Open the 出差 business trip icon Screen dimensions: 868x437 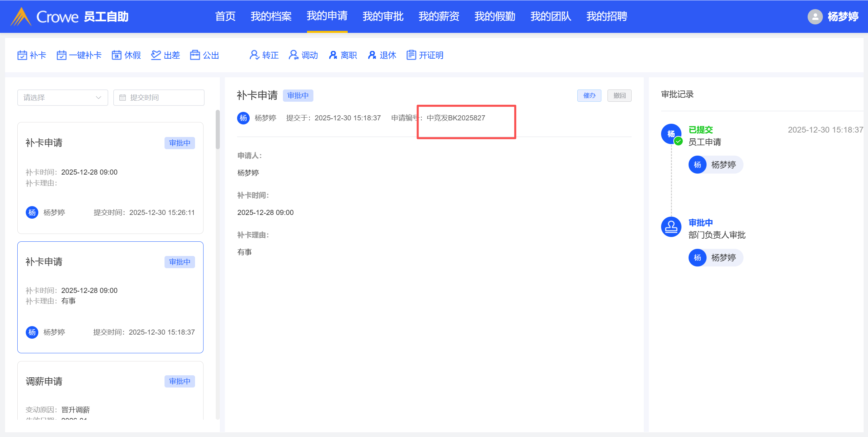tap(156, 55)
